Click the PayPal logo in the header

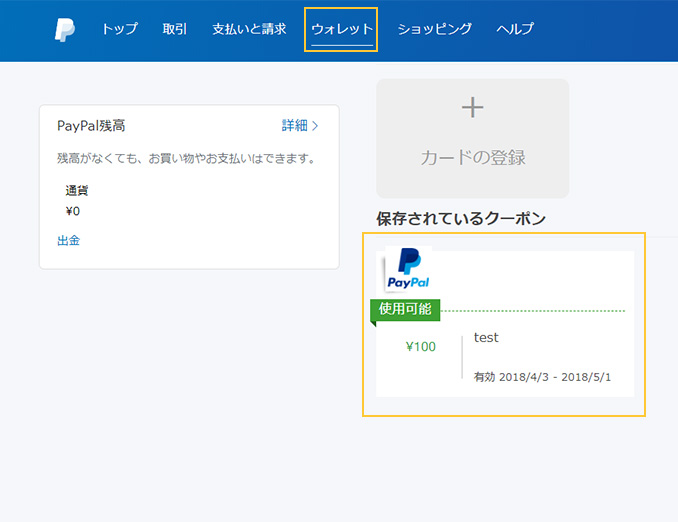pyautogui.click(x=64, y=30)
